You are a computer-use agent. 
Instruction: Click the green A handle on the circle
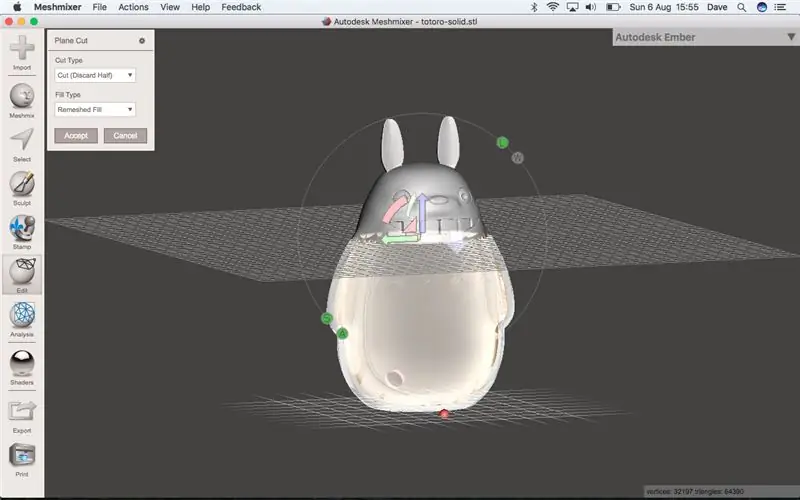tap(342, 333)
